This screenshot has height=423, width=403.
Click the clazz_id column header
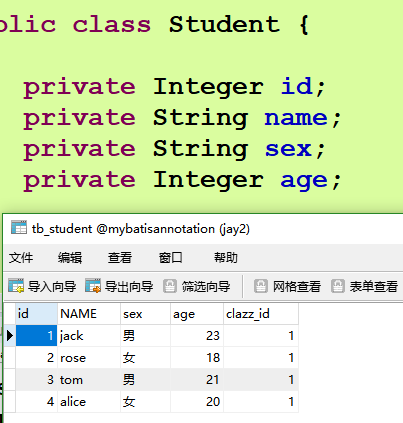tap(261, 314)
